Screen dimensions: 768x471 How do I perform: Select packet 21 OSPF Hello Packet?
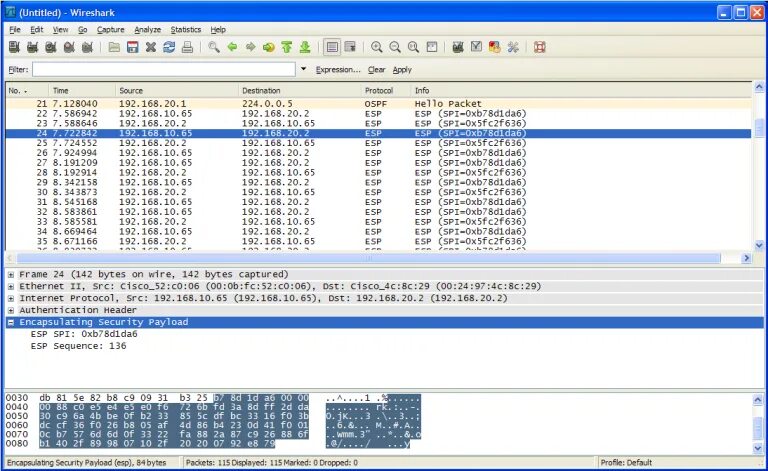(x=378, y=104)
